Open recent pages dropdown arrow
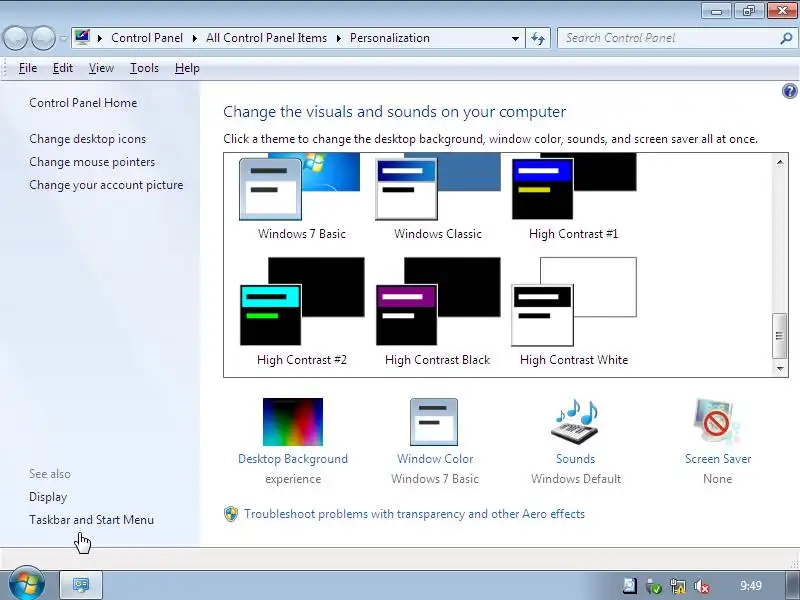The height and width of the screenshot is (600, 800). click(63, 38)
